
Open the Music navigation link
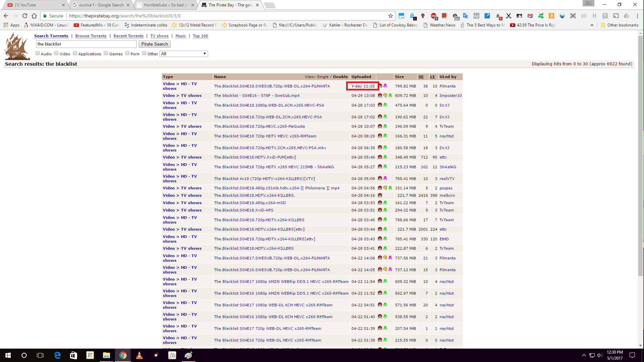click(181, 36)
